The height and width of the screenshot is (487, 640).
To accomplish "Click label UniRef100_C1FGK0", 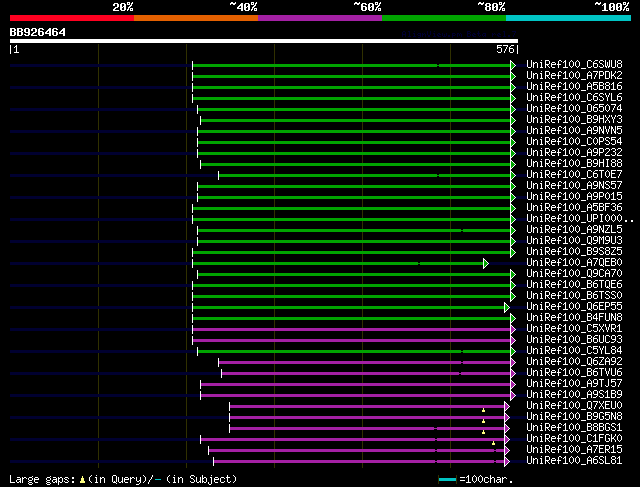I will pos(574,439).
